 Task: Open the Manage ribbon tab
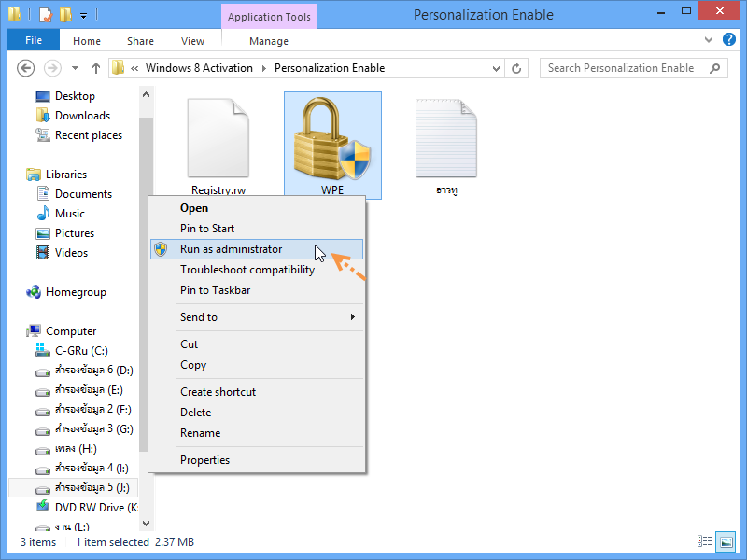(269, 41)
